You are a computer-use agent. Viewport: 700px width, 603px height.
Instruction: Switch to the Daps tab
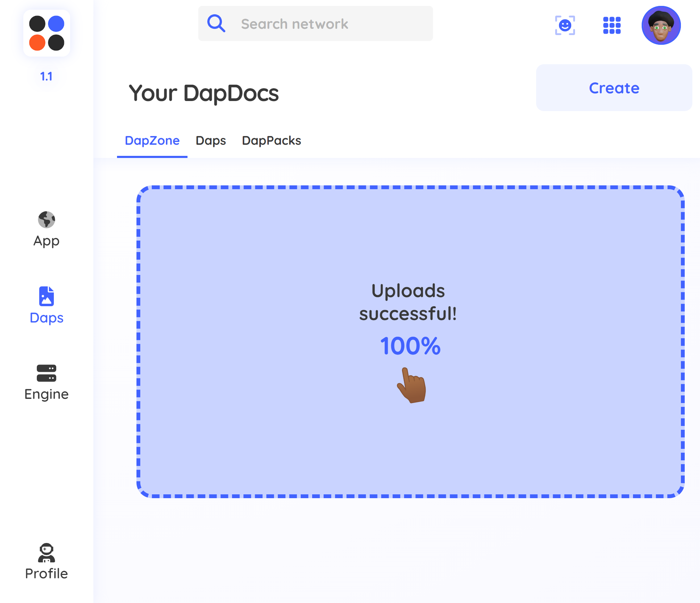click(211, 141)
